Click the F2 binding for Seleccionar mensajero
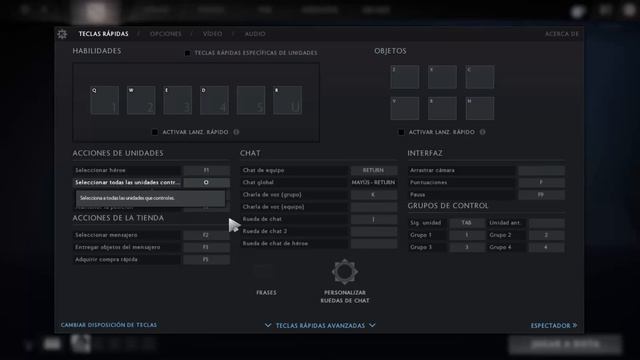 (x=206, y=235)
